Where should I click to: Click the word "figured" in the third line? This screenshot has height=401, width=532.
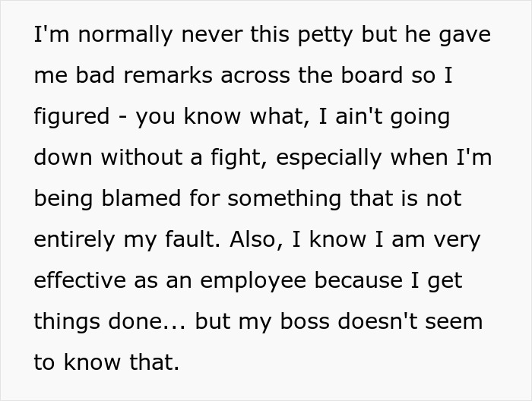coord(71,118)
